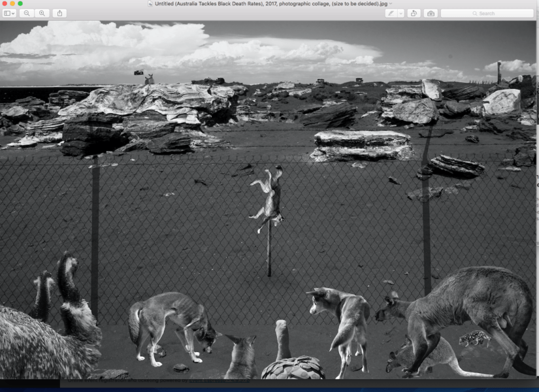Expand the highlight pen options arrow
This screenshot has height=392, width=539.
(400, 13)
